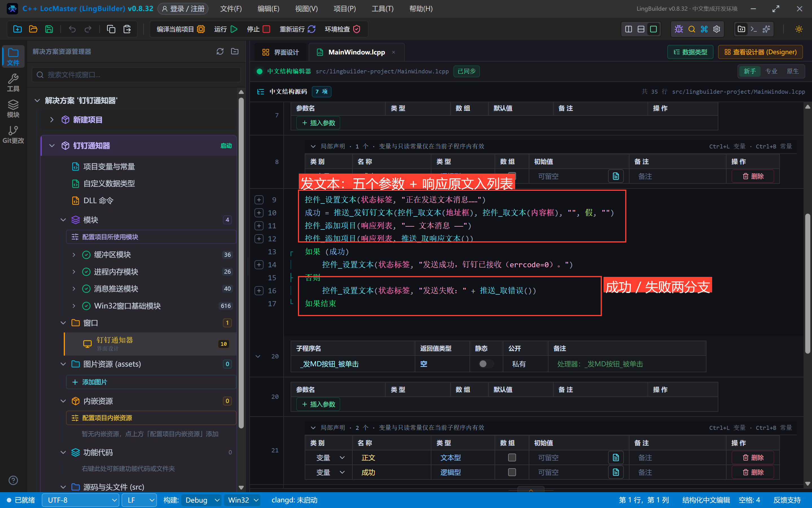812x508 pixels.
Task: Open the settings gear icon
Action: coord(717,29)
